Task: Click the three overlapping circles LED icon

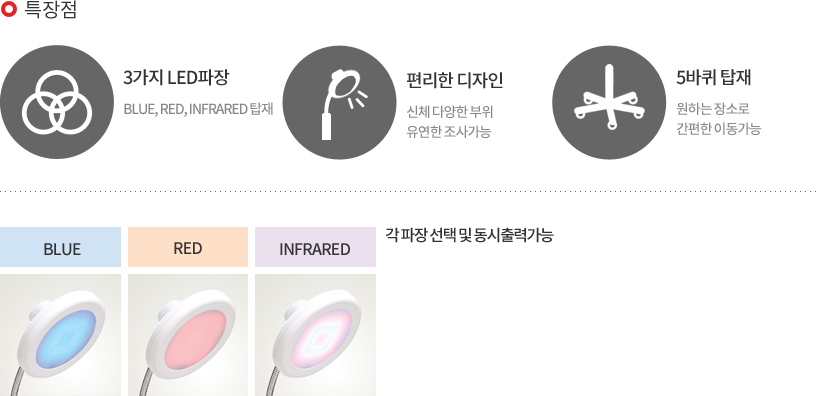Action: point(56,102)
